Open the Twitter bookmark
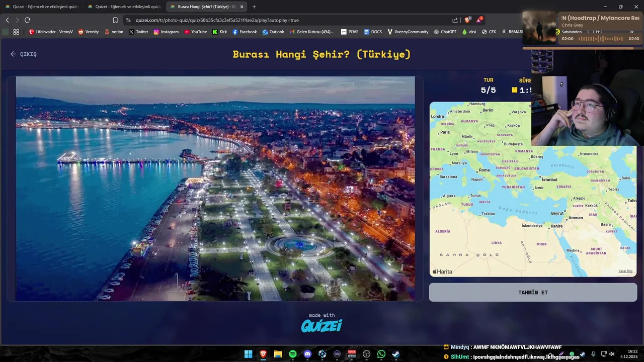Viewport: 644px width, 362px height. (138, 32)
